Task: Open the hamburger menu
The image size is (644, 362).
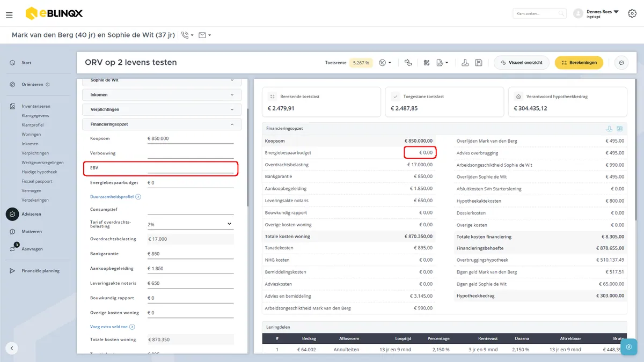Action: tap(9, 15)
